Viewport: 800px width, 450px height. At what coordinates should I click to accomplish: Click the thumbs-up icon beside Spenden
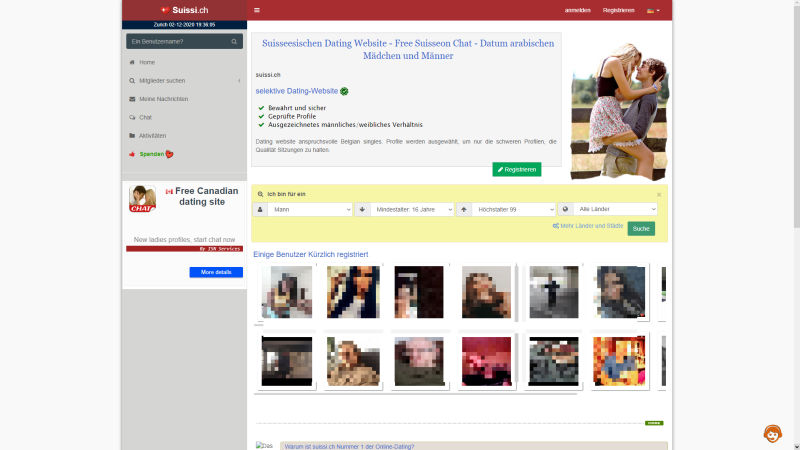click(x=132, y=154)
